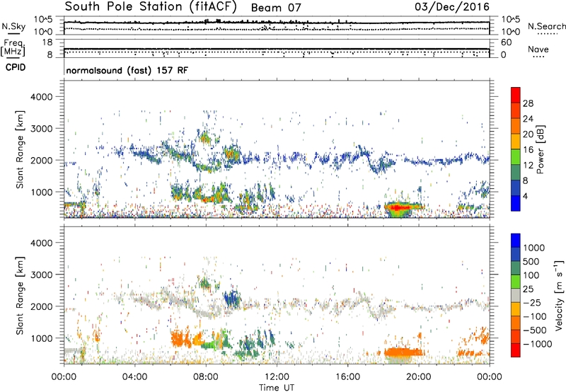
Task: Click the '16' tick on Power colorbar
Action: click(528, 149)
